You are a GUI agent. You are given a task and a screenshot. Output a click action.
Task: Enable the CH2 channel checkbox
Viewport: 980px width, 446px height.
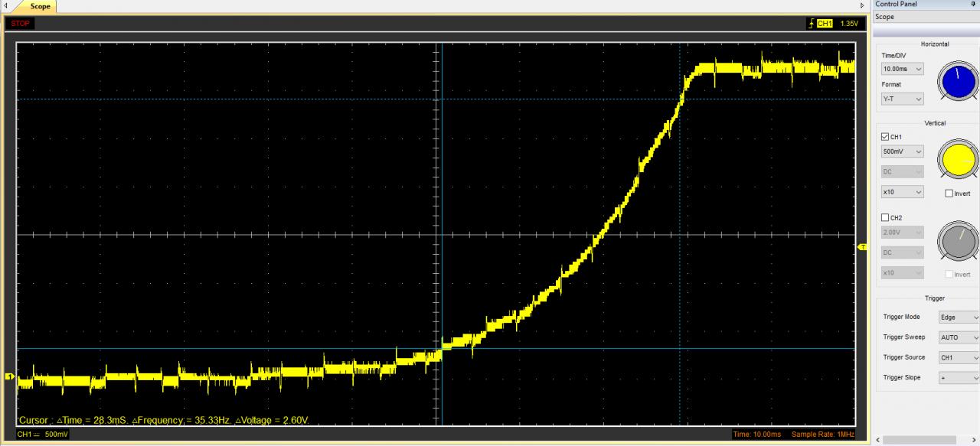[886, 218]
